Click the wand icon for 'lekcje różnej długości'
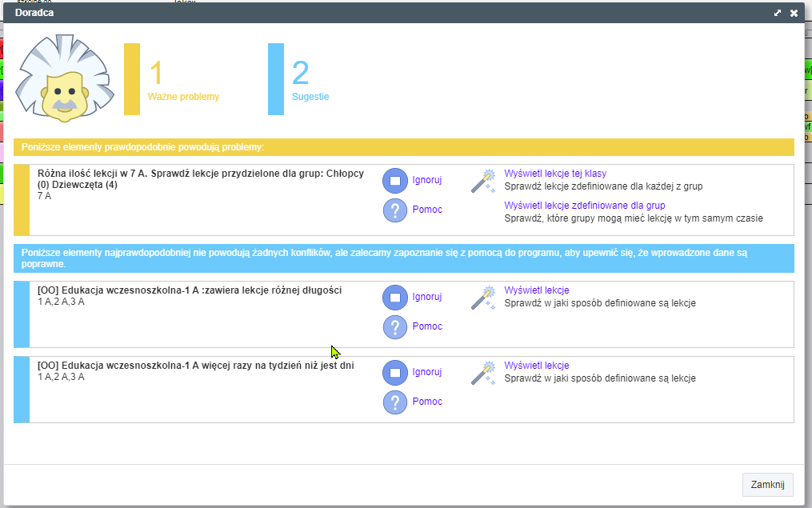Screen dimensions: 812x508 pos(482,298)
